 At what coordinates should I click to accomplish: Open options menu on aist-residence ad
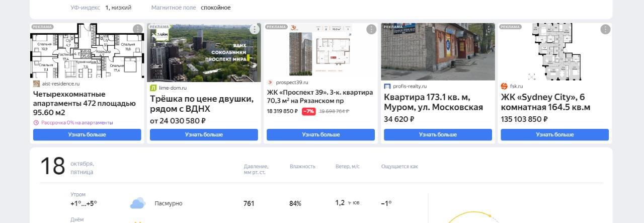pos(137,29)
